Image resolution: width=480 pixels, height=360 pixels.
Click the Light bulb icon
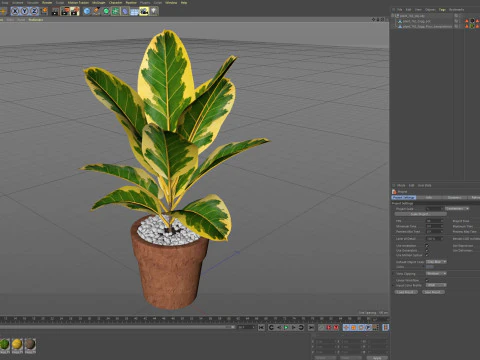point(153,11)
